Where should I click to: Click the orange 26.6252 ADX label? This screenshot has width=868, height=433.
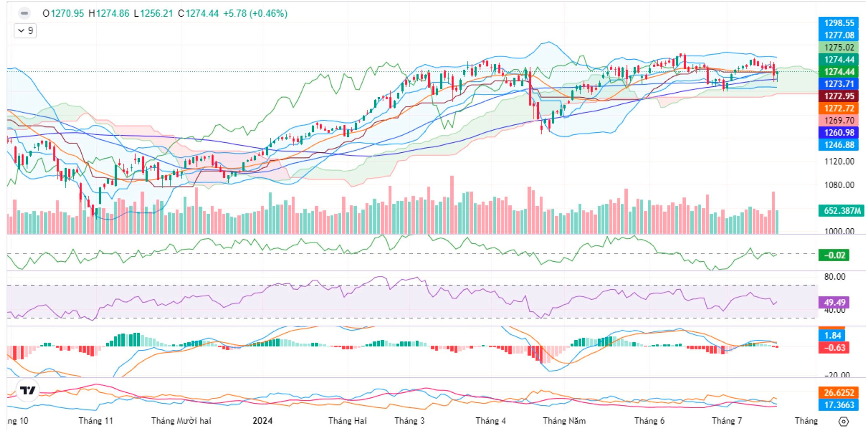[839, 393]
